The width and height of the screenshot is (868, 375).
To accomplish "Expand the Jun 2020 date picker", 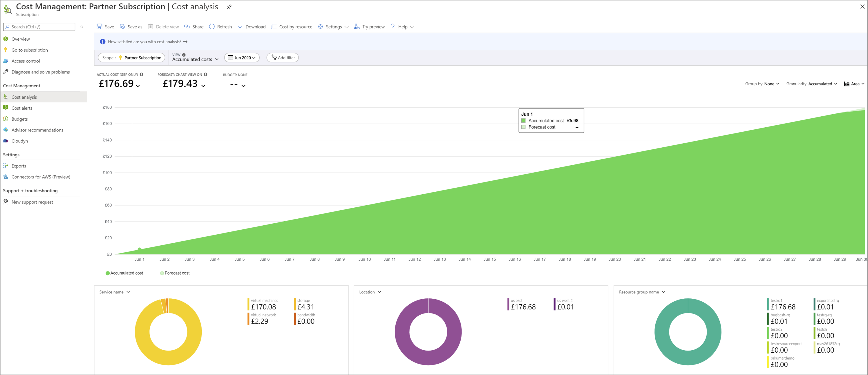I will click(x=241, y=58).
